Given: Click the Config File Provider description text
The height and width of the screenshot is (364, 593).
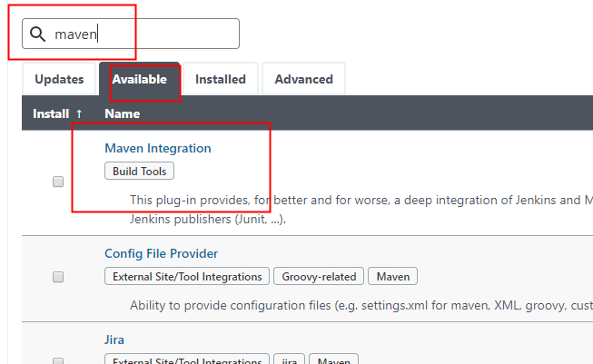Looking at the screenshot, I should (361, 305).
